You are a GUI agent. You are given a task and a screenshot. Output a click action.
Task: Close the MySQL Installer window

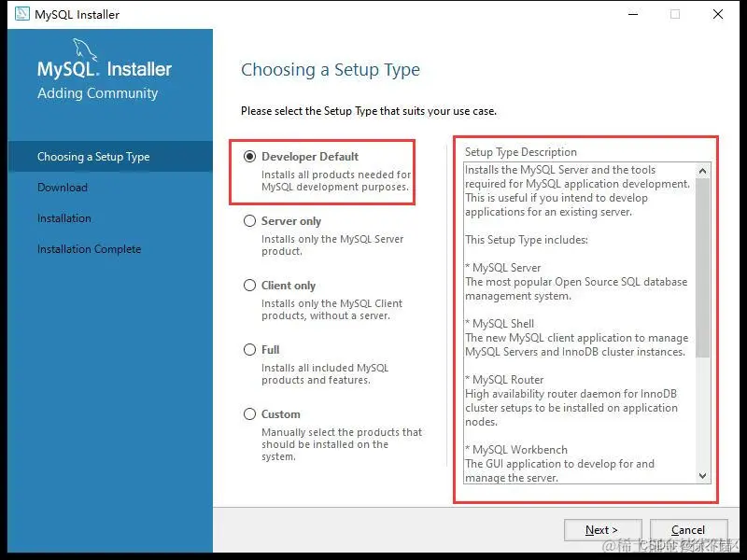click(718, 14)
